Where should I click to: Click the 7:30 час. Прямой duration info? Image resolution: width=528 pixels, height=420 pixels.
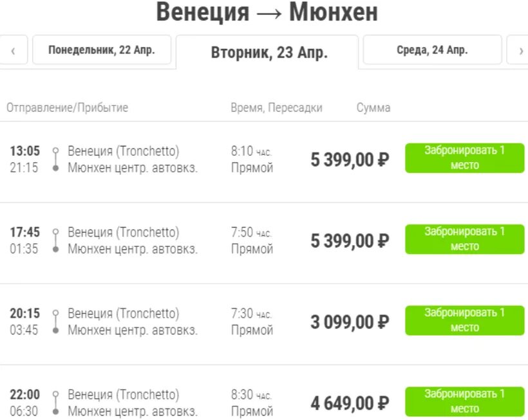click(x=252, y=322)
